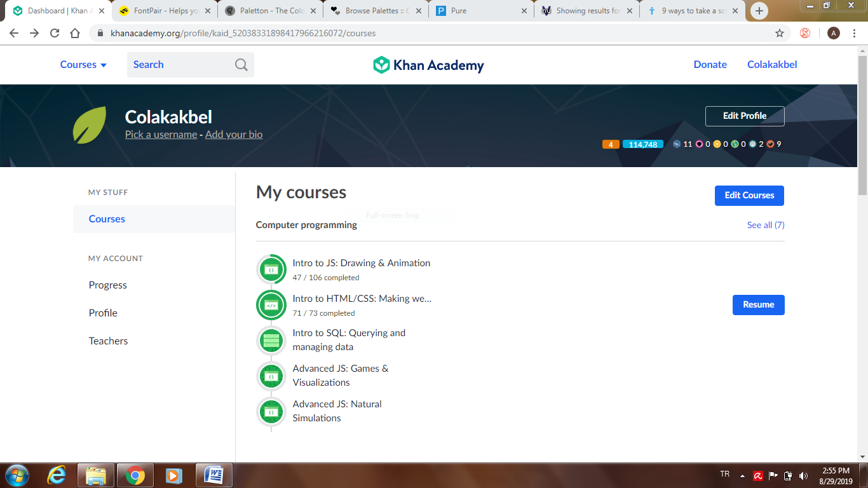
Task: Expand the Courses dropdown menu
Action: click(x=83, y=65)
